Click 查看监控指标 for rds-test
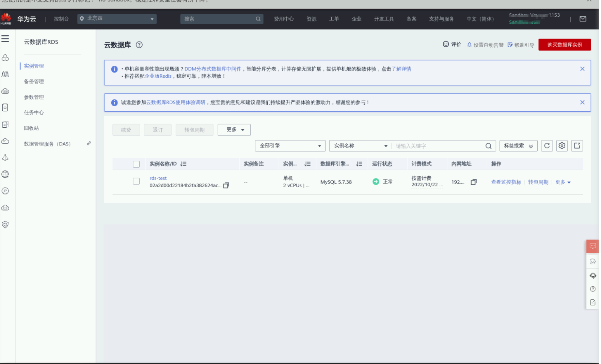Viewport: 601px width, 364px height. click(506, 182)
